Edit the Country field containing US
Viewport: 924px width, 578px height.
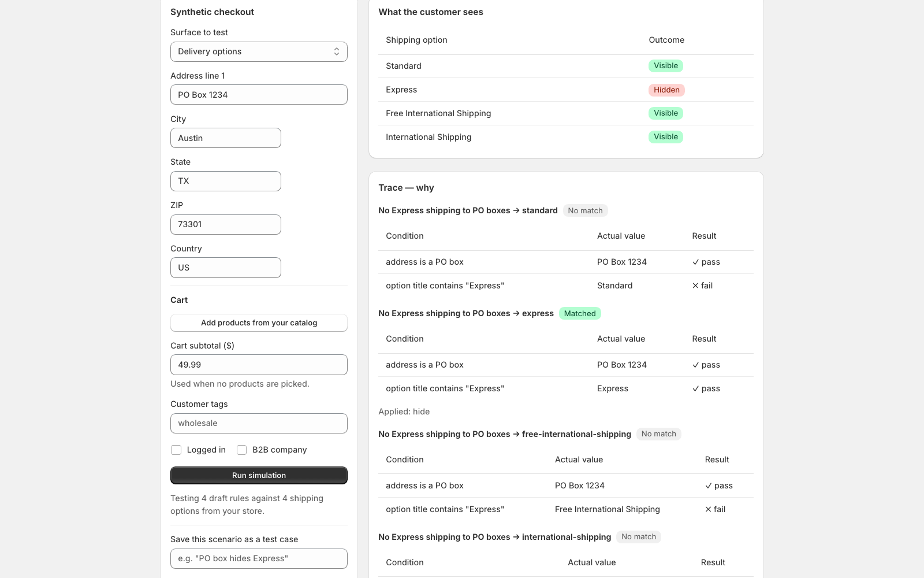226,268
